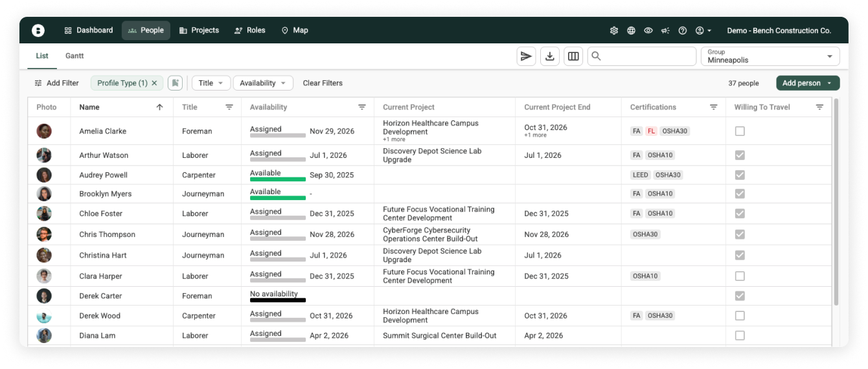Uncheck Willing To Travel for Audrey Powell
The height and width of the screenshot is (369, 868).
740,175
